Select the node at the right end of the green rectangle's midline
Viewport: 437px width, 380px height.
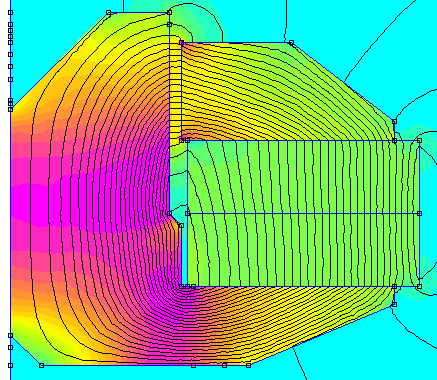419,213
